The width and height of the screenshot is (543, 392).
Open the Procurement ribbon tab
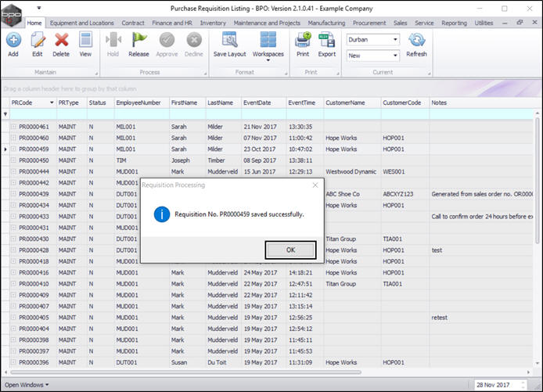369,23
